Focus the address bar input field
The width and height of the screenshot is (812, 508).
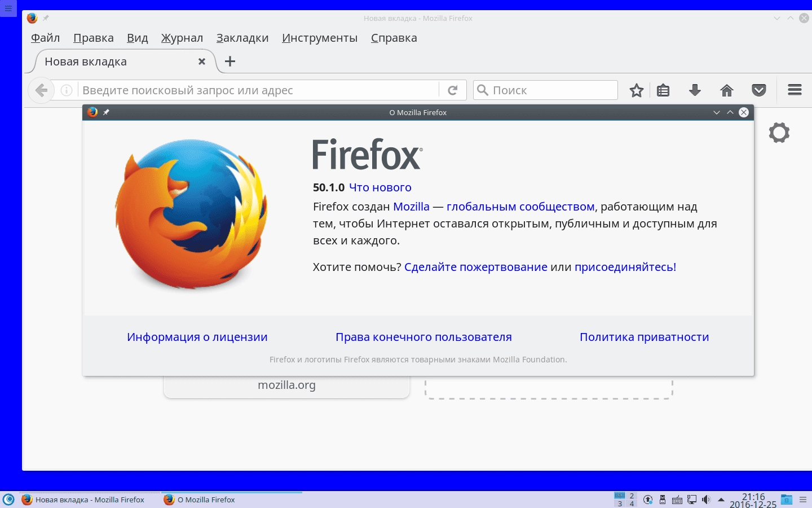coord(257,90)
